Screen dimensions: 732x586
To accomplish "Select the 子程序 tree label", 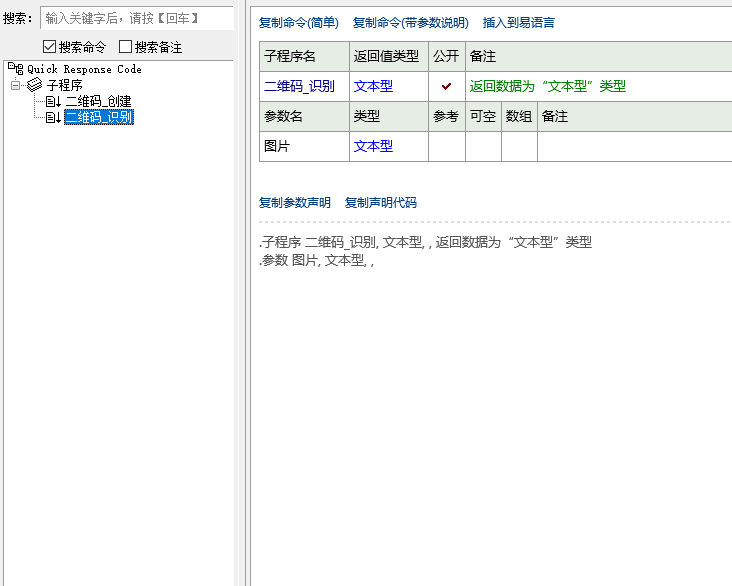I will pos(64,85).
